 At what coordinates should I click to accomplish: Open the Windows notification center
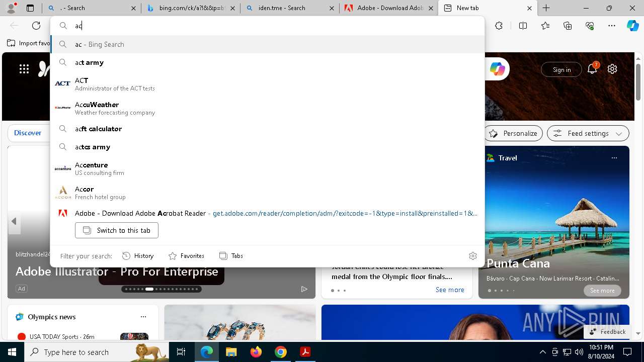point(627,352)
